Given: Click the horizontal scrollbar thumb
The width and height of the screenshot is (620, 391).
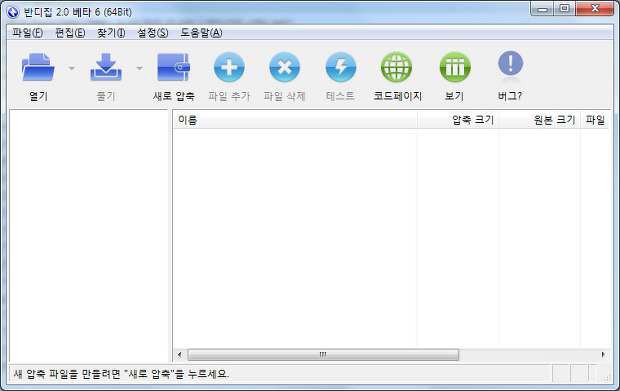Looking at the screenshot, I should 323,355.
